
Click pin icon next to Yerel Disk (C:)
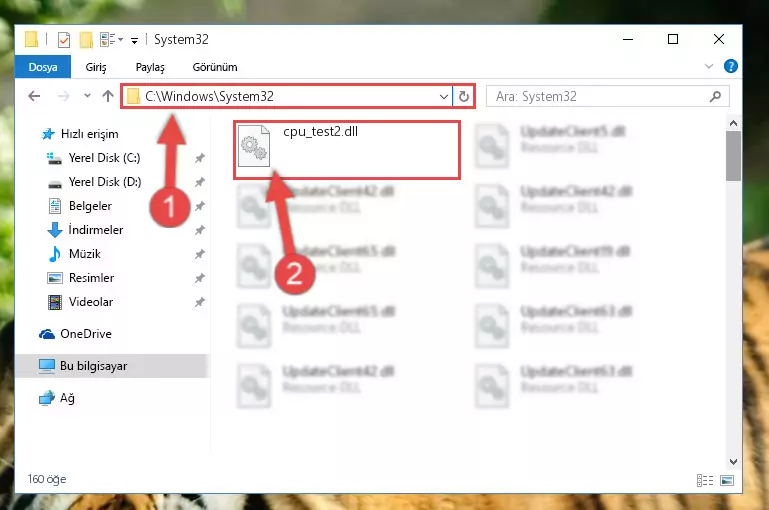[x=200, y=158]
